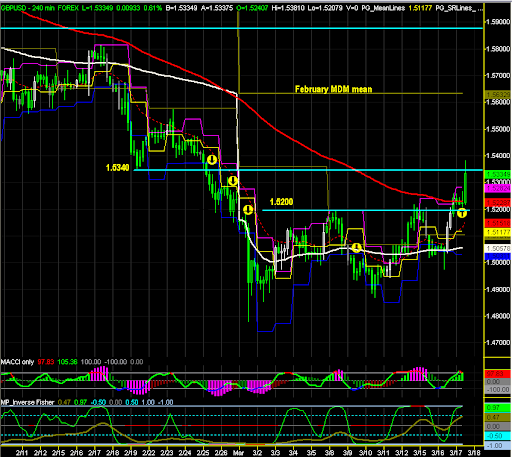The image size is (512, 457).
Task: Click the 2/26 date on the time axis
Action: point(221,453)
